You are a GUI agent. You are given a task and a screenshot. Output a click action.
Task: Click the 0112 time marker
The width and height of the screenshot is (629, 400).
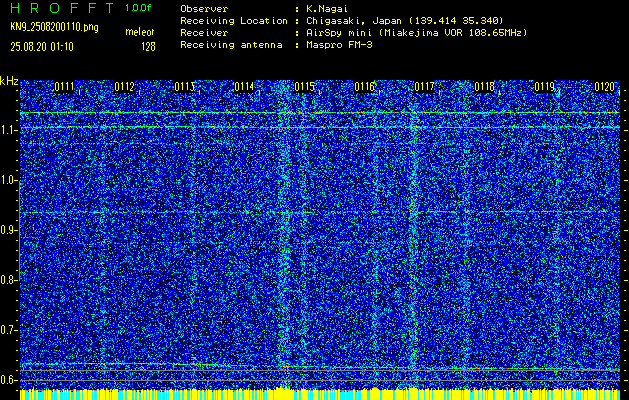pyautogui.click(x=124, y=87)
